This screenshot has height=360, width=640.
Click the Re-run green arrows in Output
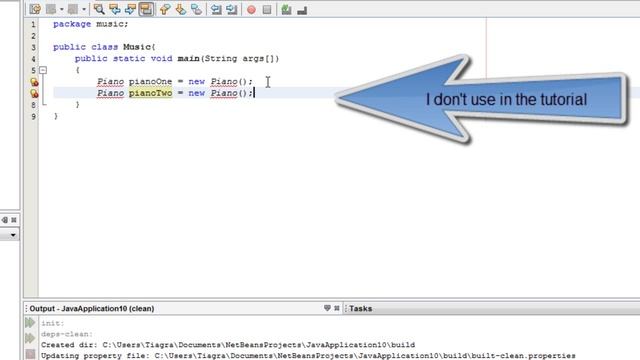click(30, 323)
